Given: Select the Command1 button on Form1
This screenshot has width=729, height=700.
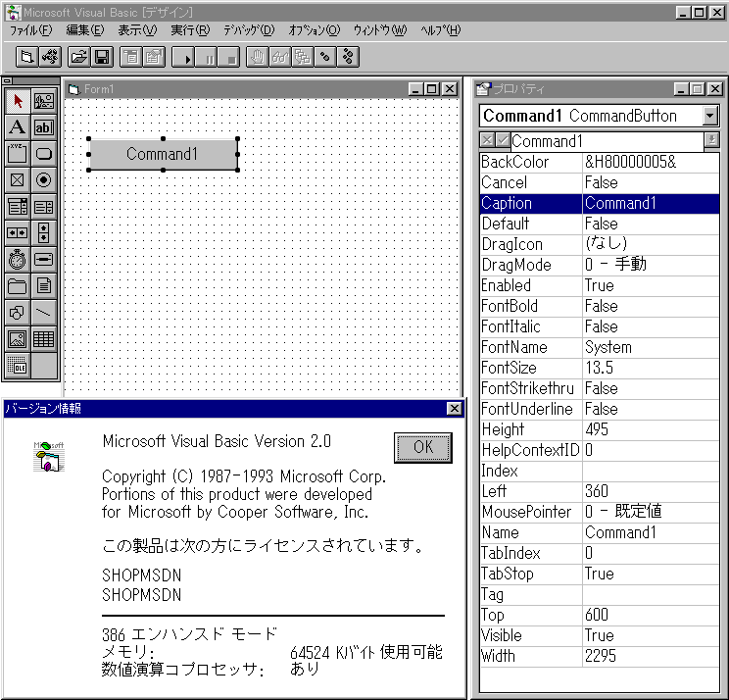Looking at the screenshot, I should [x=163, y=154].
